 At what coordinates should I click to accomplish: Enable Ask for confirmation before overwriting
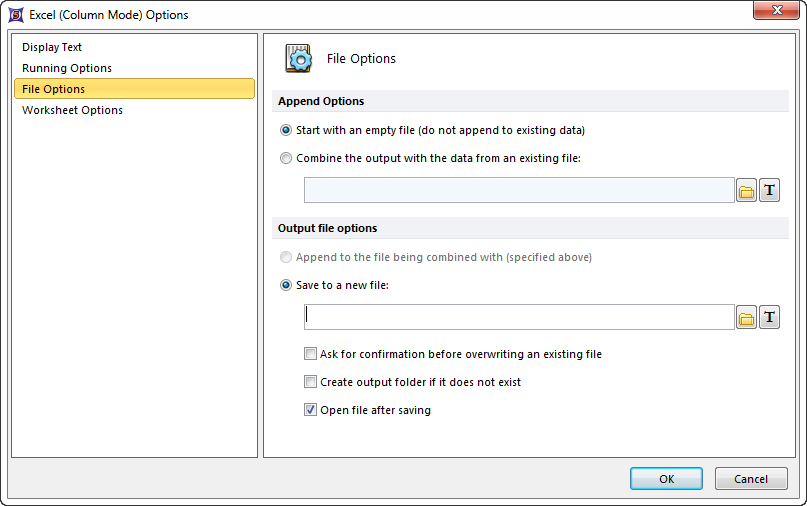point(311,354)
